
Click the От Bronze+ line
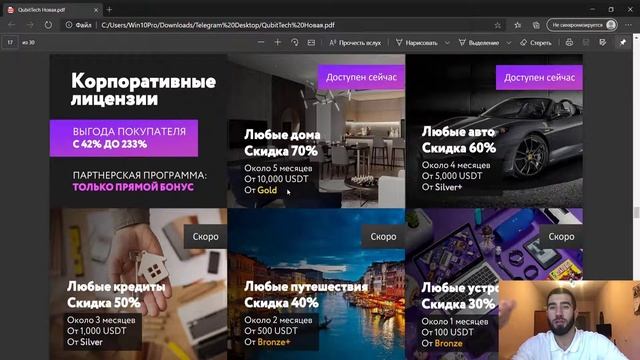[267, 342]
